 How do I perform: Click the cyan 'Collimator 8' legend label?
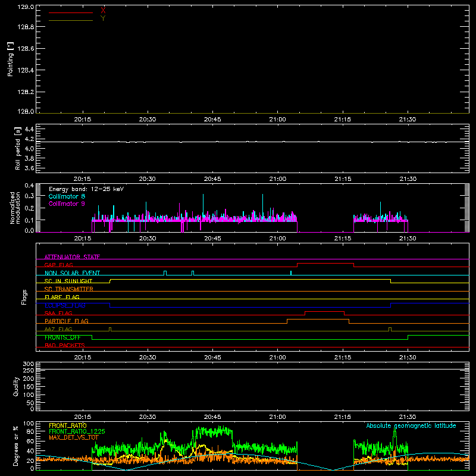point(67,196)
